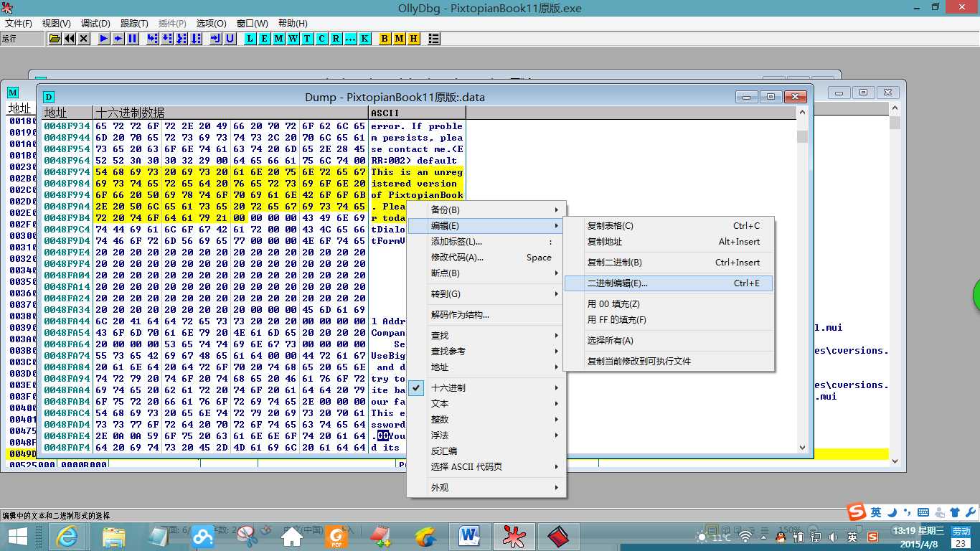Image resolution: width=980 pixels, height=551 pixels.
Task: Open Internet Explorer from the taskbar
Action: pos(68,535)
